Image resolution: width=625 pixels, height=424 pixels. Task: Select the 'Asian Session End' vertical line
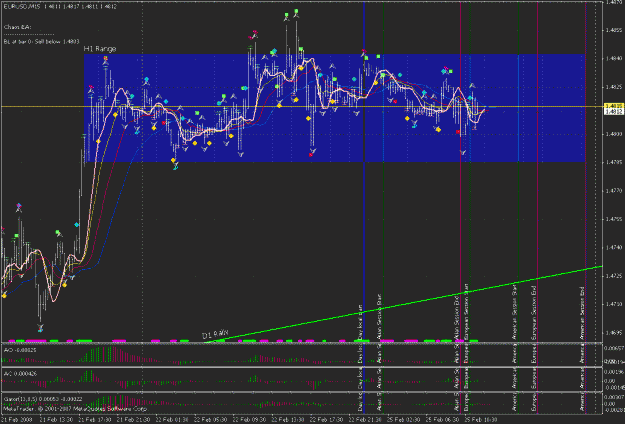coord(460,171)
